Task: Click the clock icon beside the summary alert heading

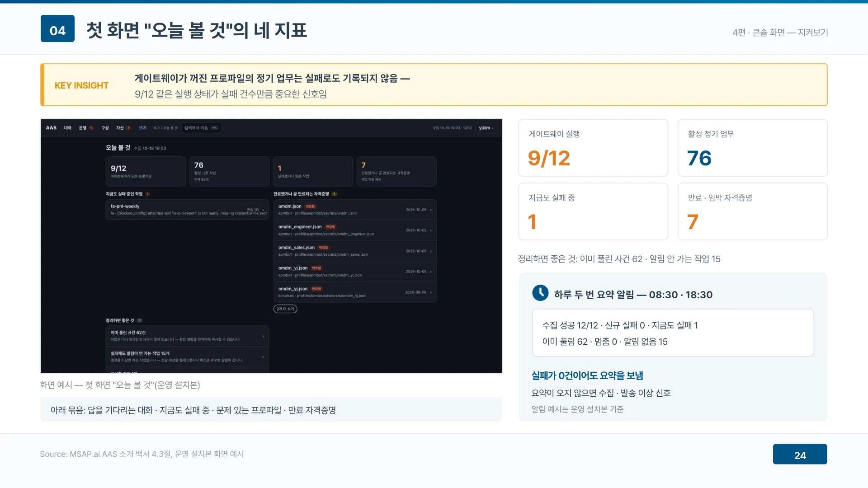Action: click(540, 293)
